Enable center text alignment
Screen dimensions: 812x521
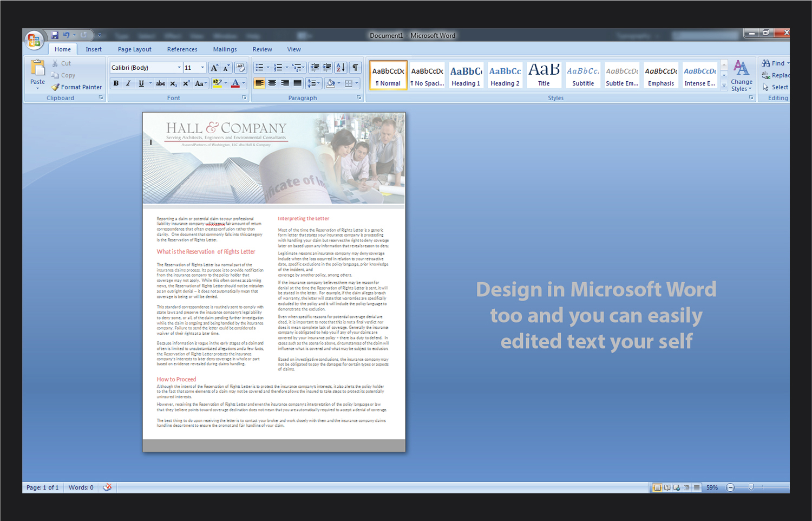272,83
